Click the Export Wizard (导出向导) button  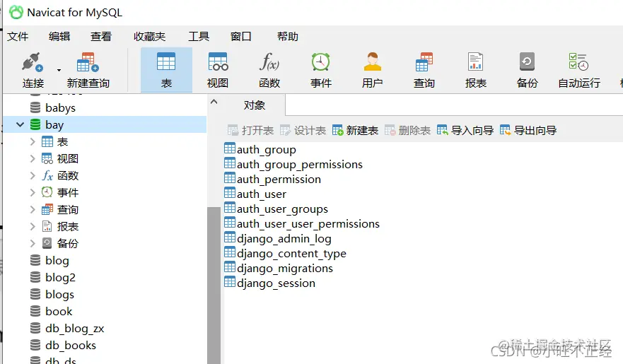[x=528, y=130]
